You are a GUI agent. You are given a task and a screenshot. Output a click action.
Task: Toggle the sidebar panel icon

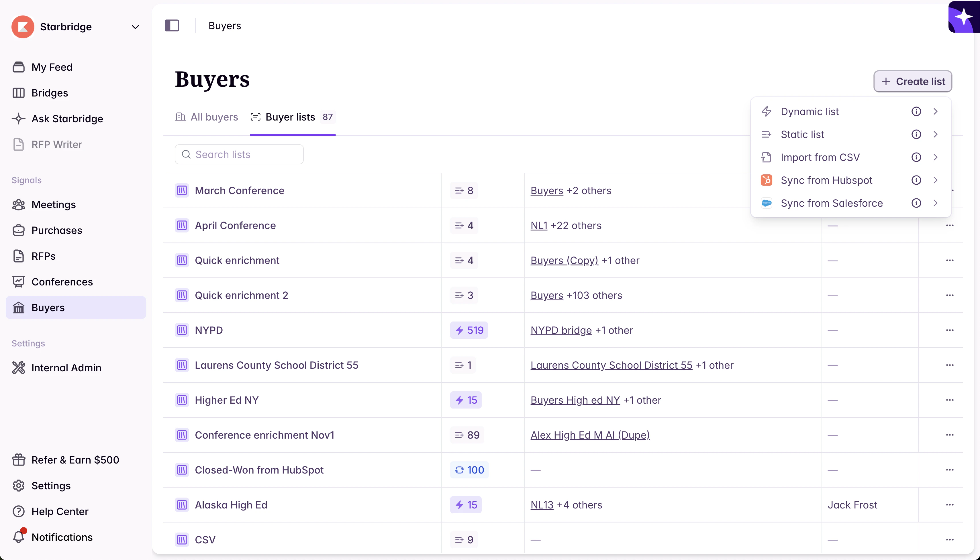(x=172, y=26)
